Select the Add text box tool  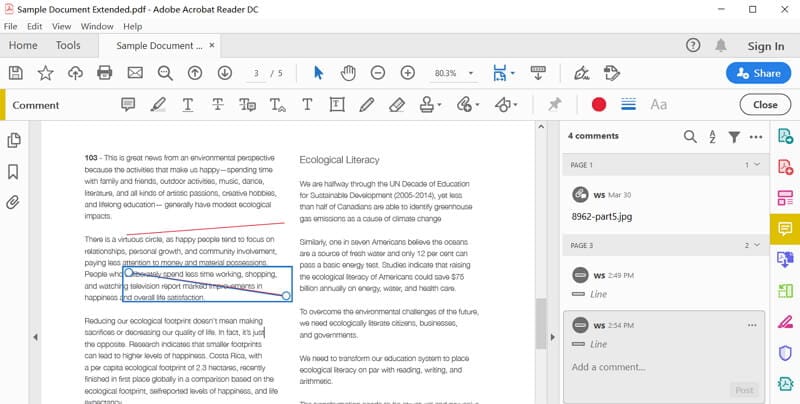pyautogui.click(x=337, y=105)
